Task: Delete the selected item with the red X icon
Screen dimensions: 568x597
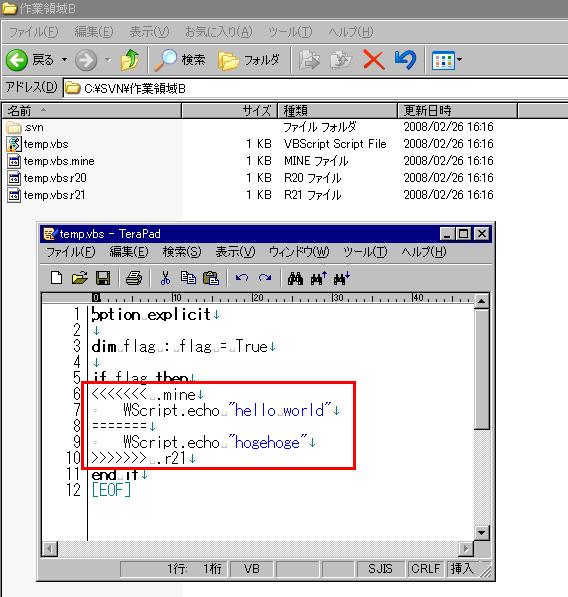Action: pyautogui.click(x=373, y=60)
